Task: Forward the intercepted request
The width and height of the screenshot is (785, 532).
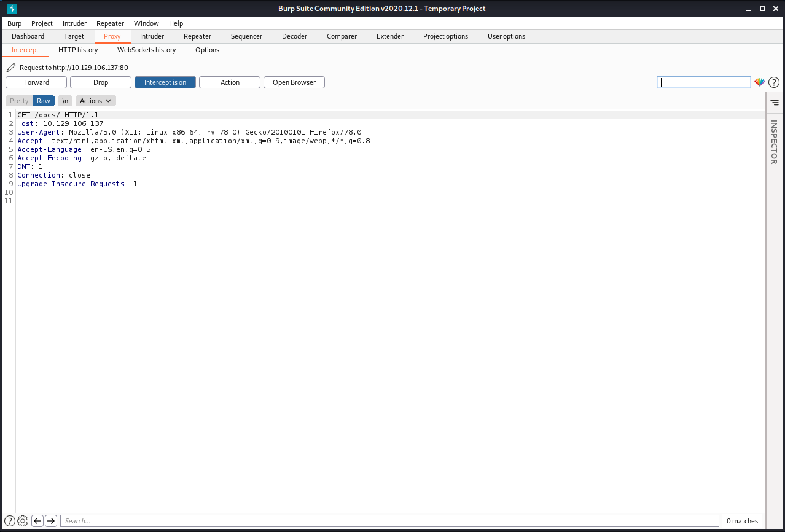Action: tap(36, 82)
